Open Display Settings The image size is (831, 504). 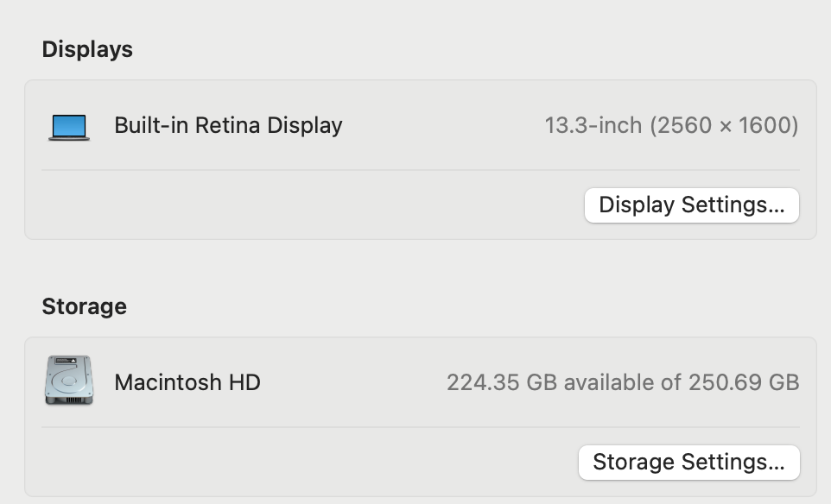click(x=691, y=205)
